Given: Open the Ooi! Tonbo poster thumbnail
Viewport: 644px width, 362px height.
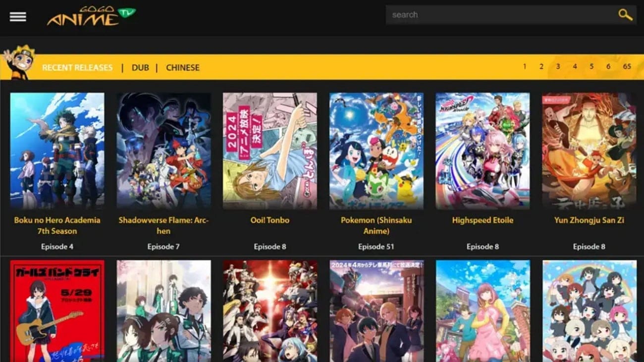Looking at the screenshot, I should tap(270, 152).
